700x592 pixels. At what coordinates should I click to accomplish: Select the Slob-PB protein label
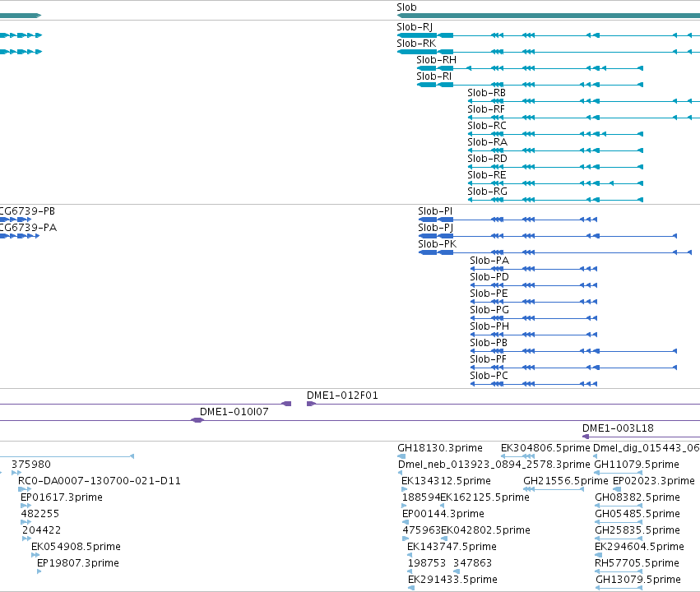click(x=489, y=343)
